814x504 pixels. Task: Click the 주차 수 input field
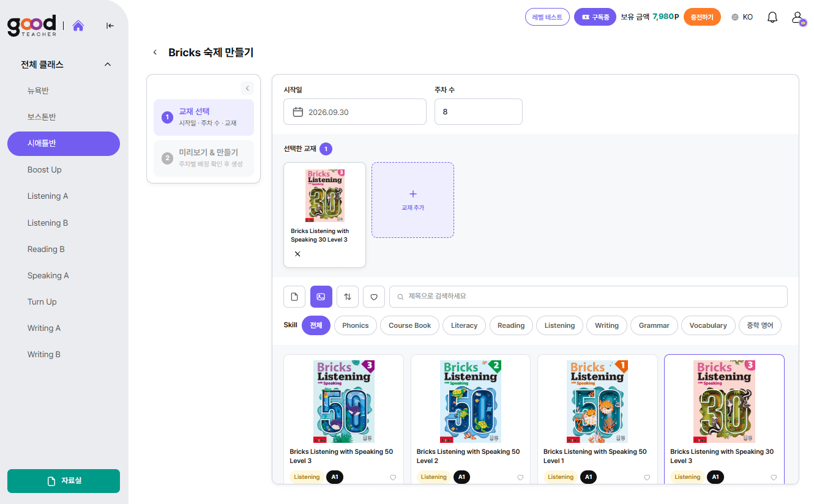point(479,112)
